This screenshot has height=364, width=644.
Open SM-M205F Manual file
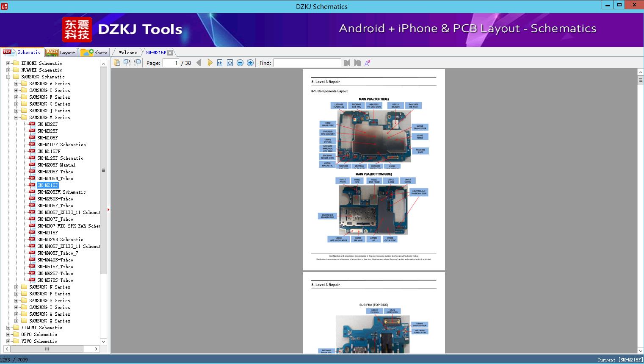[x=56, y=165]
